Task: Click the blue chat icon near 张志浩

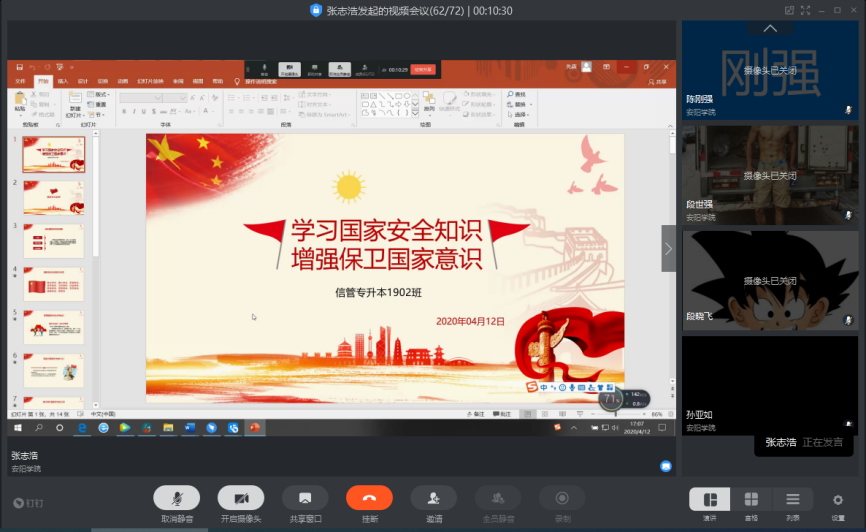Action: 666,466
